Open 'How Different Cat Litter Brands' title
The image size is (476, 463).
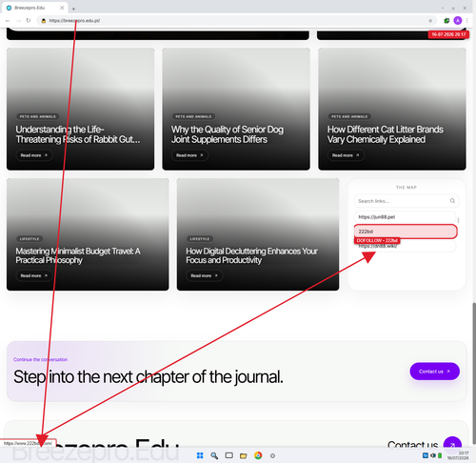click(386, 134)
